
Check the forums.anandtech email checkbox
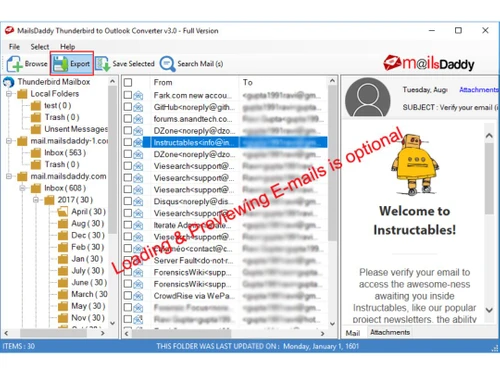(128, 119)
